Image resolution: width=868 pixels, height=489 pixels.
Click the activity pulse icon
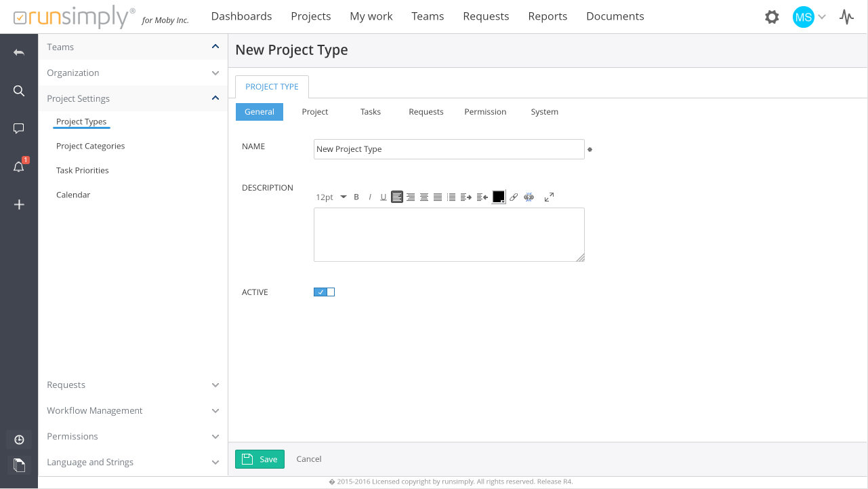(846, 17)
